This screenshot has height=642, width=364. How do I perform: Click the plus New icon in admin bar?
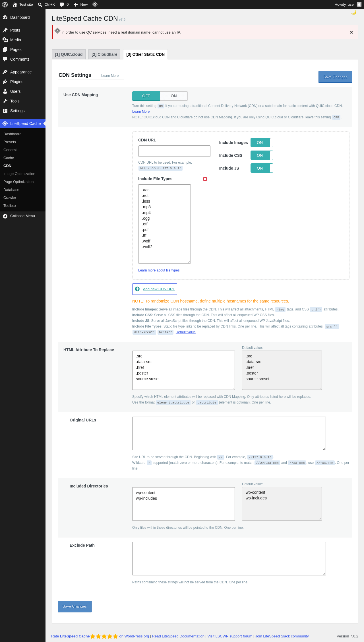coord(76,5)
